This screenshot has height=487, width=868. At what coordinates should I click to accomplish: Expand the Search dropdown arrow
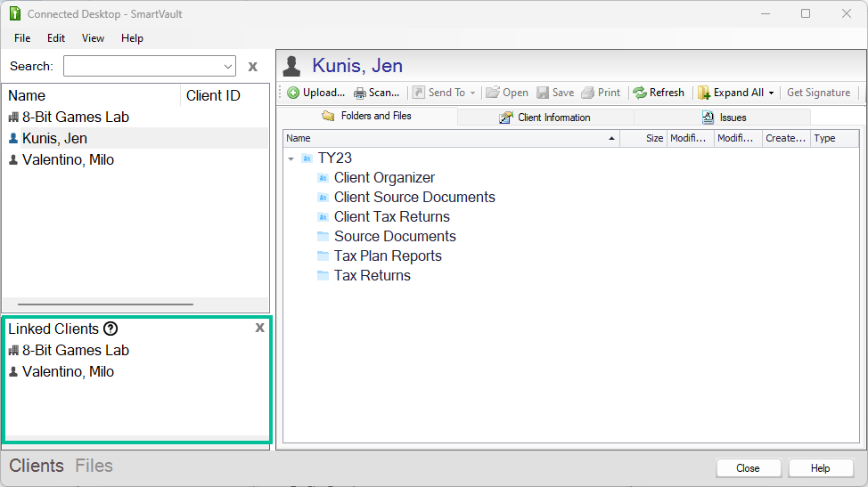click(x=228, y=67)
